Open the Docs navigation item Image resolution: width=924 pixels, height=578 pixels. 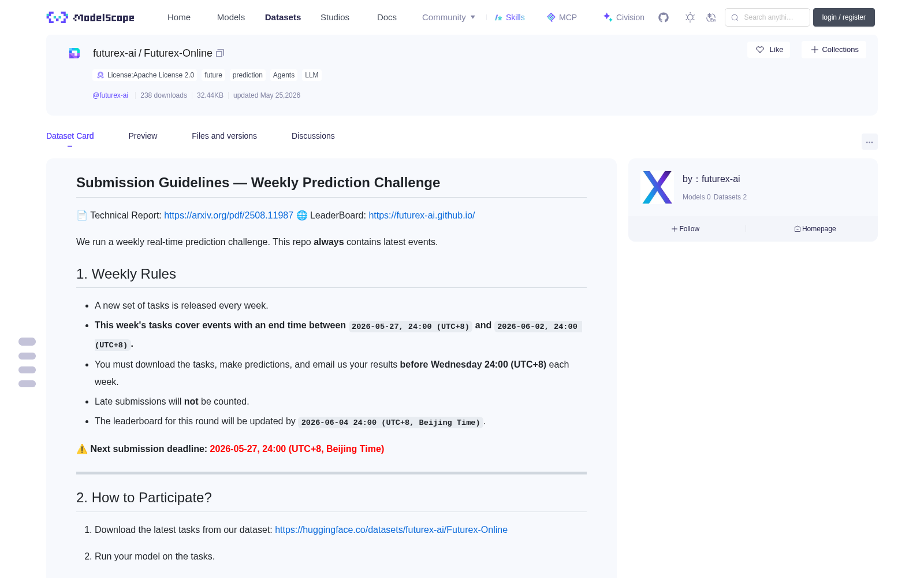387,17
